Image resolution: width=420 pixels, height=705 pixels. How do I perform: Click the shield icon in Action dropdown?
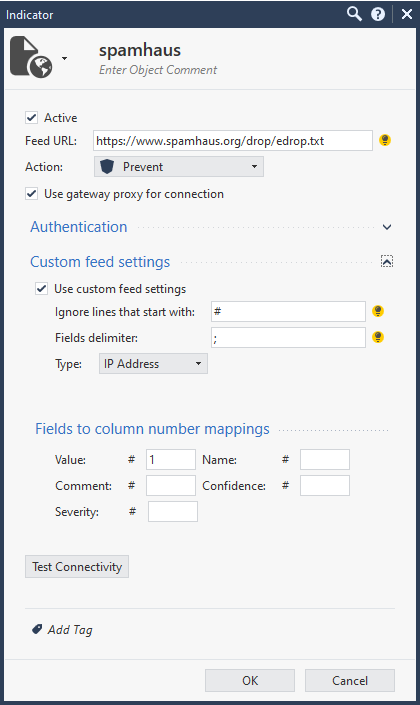tap(107, 167)
